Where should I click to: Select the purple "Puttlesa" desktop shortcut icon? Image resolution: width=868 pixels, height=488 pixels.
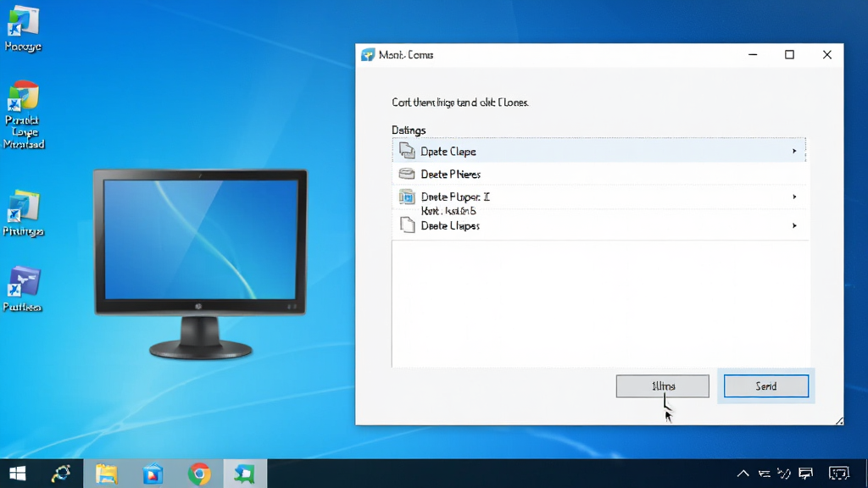pos(23,282)
